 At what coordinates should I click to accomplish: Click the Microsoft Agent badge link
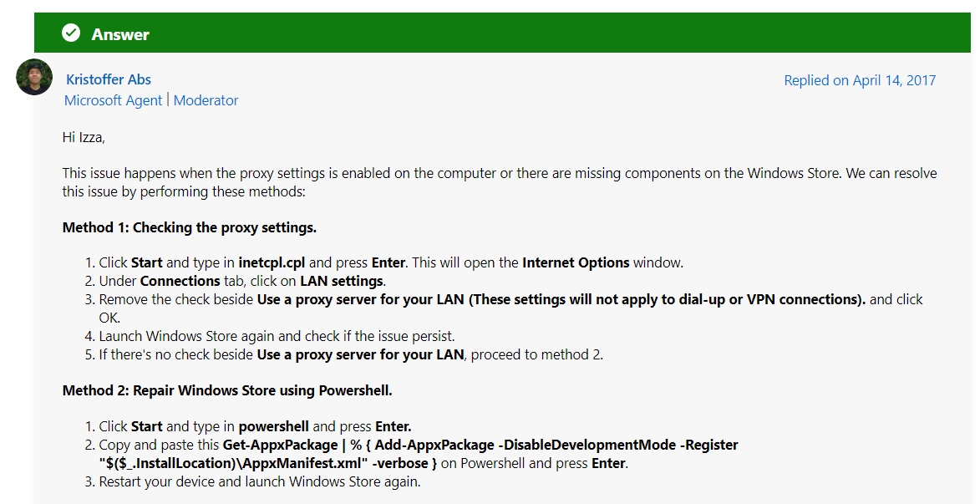112,100
